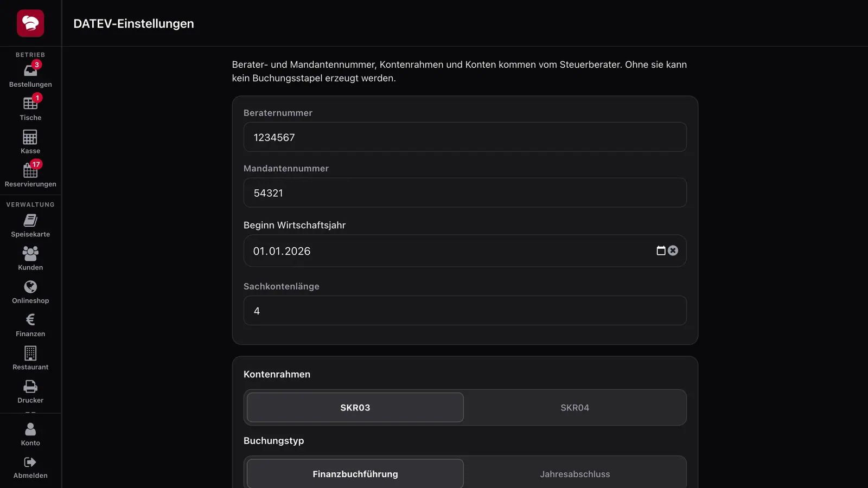
Task: Open Tische table grid icon
Action: 30,104
